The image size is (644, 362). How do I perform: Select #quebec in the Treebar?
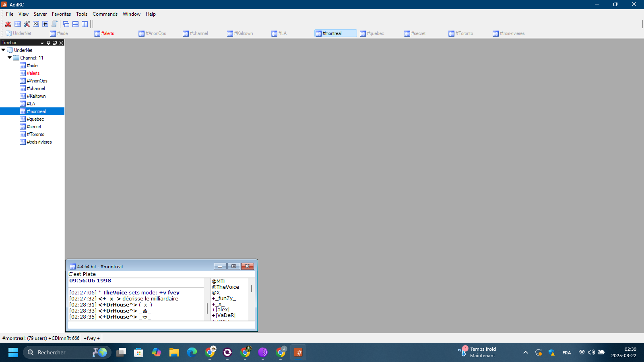[x=35, y=119]
